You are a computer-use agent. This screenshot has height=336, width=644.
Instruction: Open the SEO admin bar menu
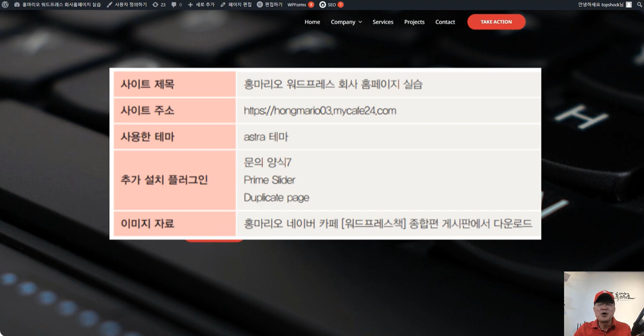tap(331, 4)
